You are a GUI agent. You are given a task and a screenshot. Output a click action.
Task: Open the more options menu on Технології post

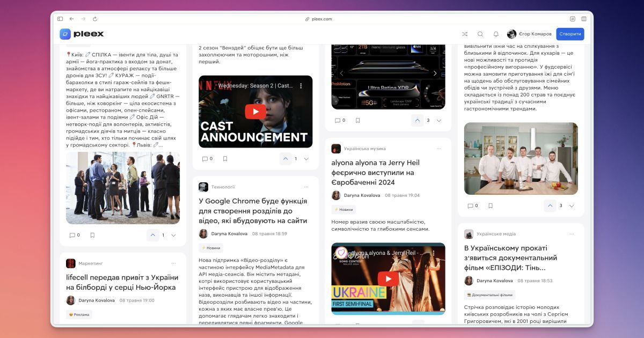click(306, 187)
